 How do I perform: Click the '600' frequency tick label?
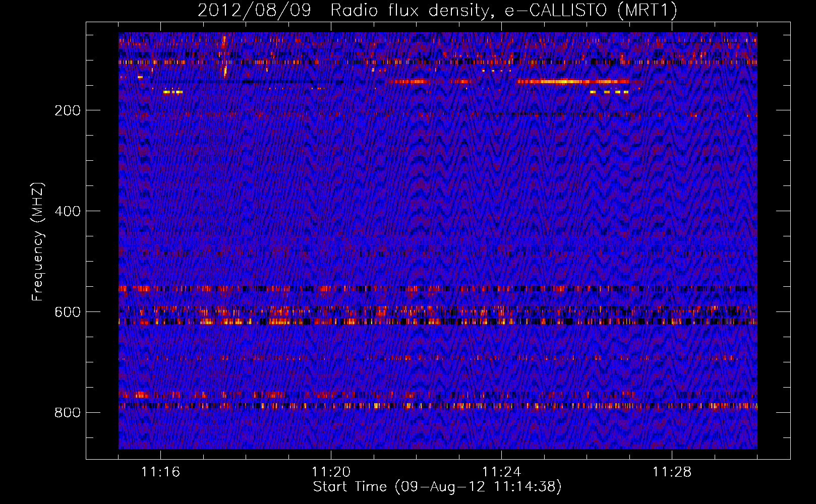pyautogui.click(x=68, y=312)
